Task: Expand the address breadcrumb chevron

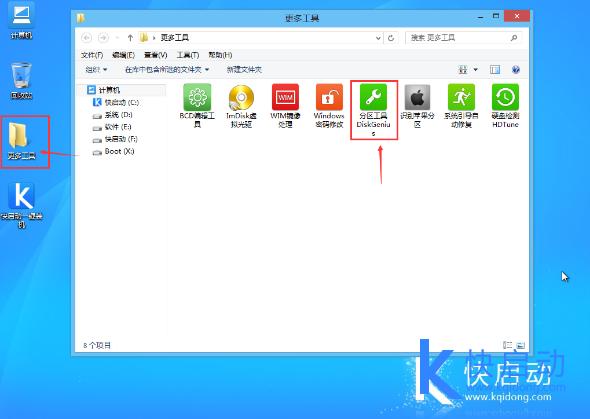Action: [x=154, y=38]
